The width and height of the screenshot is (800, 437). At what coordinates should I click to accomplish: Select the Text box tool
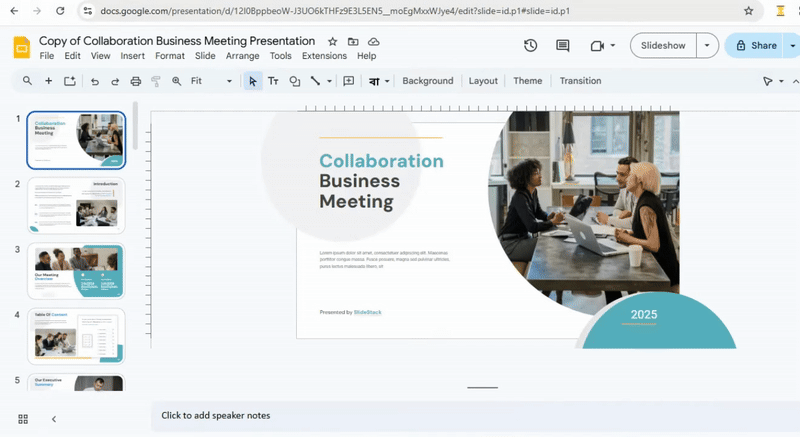point(273,81)
